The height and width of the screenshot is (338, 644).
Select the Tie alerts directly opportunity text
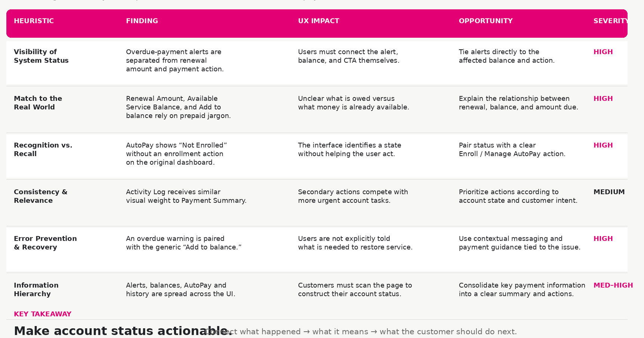coord(507,56)
